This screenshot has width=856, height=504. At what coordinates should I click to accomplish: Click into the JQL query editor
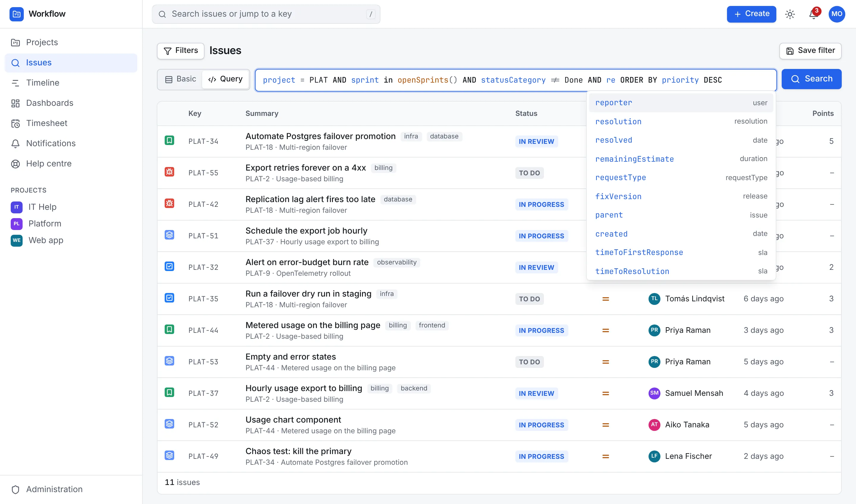(x=516, y=80)
